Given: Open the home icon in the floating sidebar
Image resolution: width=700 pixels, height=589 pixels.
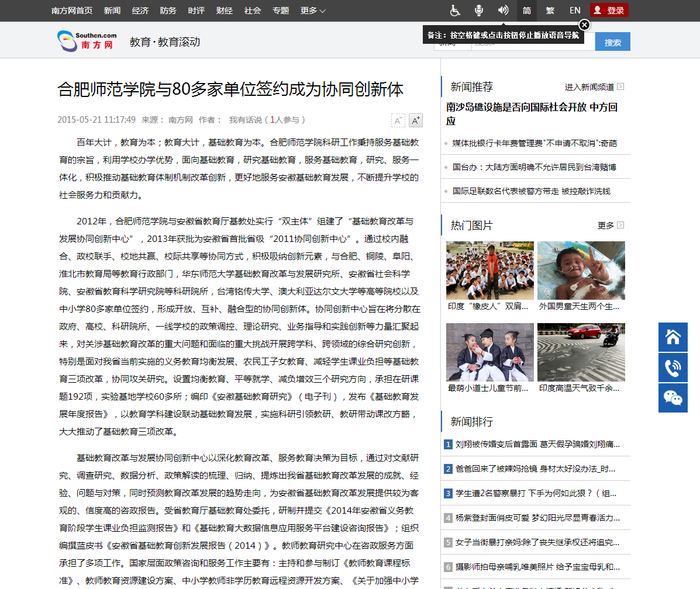Looking at the screenshot, I should (673, 337).
